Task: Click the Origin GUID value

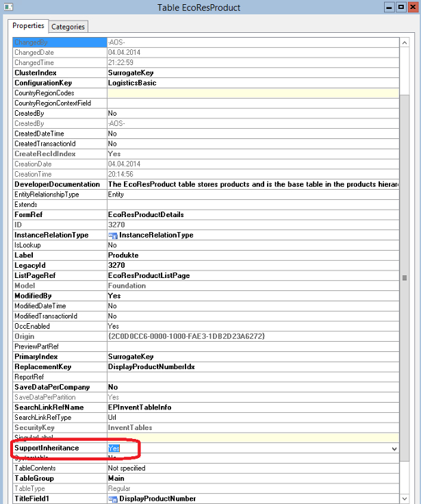Action: 186,336
